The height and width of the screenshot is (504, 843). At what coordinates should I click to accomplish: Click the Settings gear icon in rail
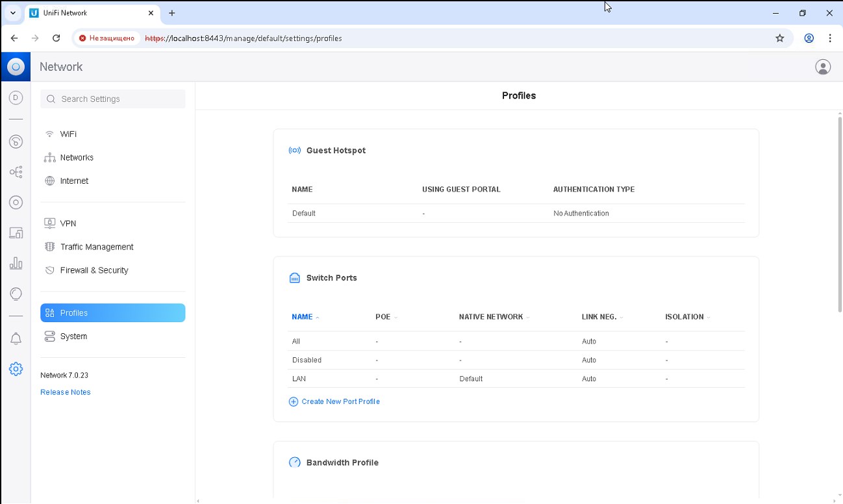(16, 369)
